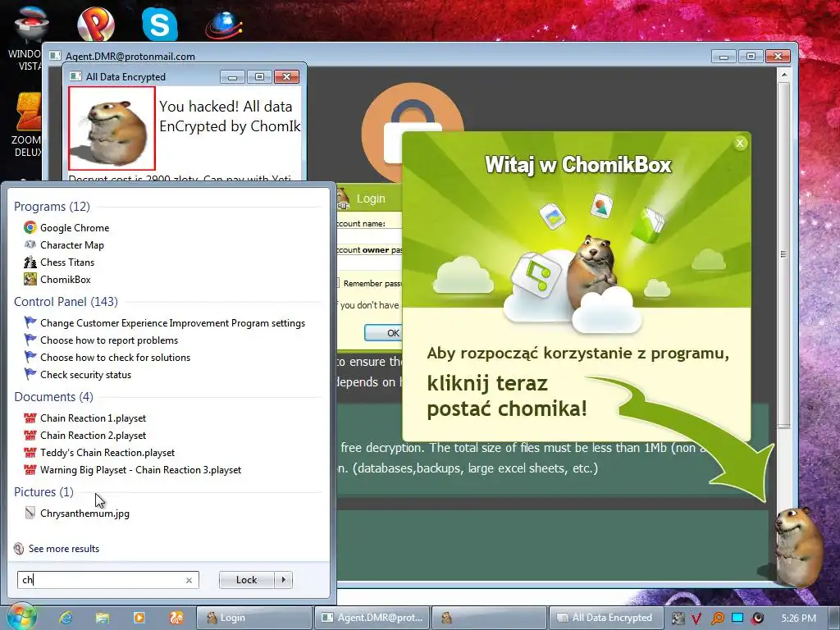Open Check security status control panel item

[x=78, y=374]
